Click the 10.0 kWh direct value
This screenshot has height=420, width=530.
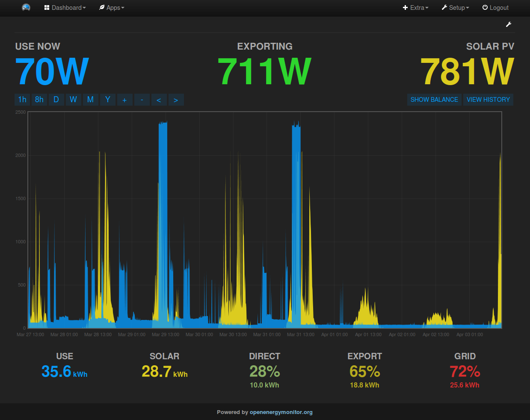pyautogui.click(x=264, y=385)
